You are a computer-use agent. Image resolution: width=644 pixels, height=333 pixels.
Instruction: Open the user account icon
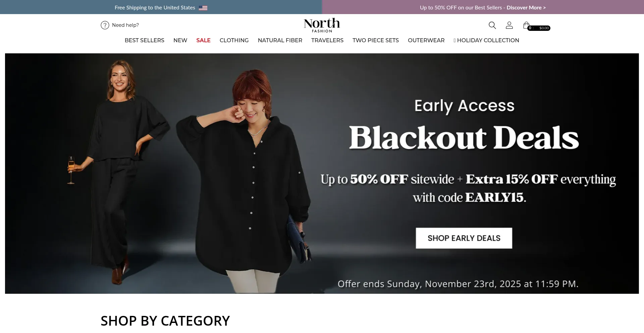click(x=509, y=25)
